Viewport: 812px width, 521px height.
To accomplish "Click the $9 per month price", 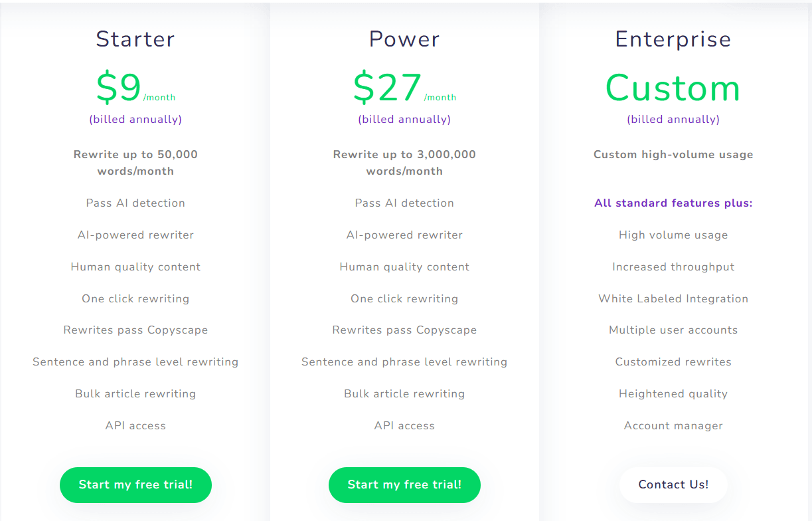I will (x=120, y=88).
